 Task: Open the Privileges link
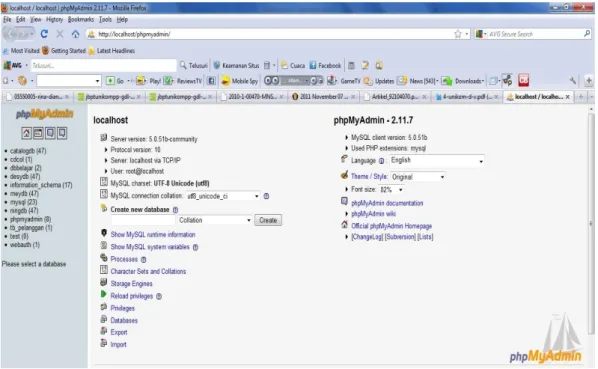(122, 308)
